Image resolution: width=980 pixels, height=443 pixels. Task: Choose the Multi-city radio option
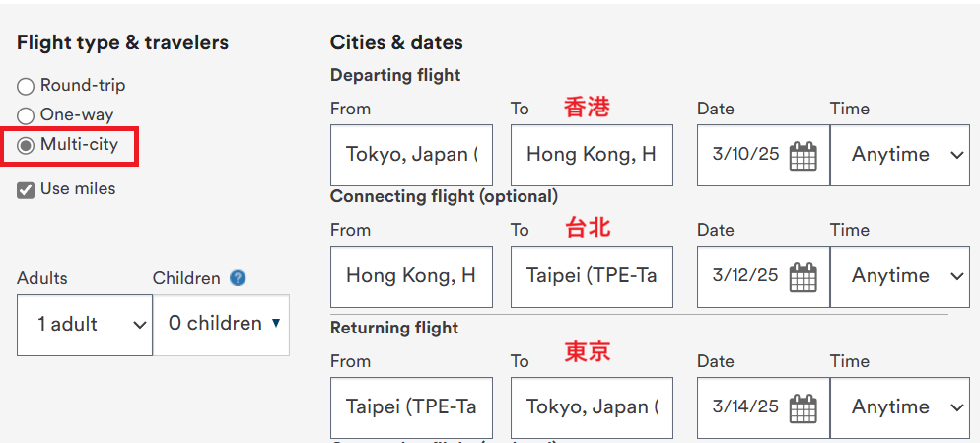click(26, 146)
